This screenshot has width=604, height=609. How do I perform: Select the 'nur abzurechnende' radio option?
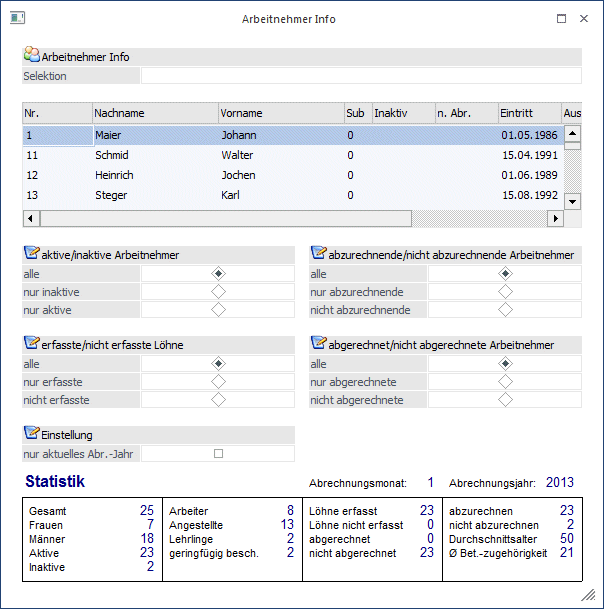click(x=505, y=292)
